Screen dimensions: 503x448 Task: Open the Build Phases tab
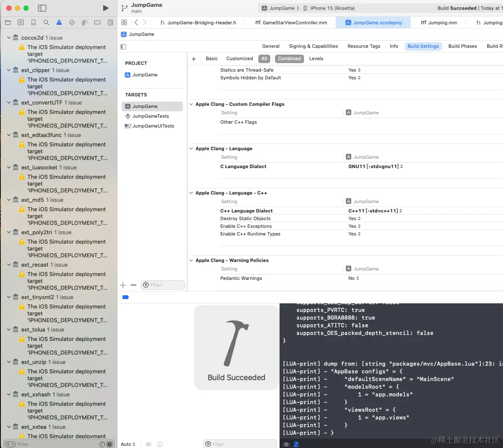click(x=462, y=46)
